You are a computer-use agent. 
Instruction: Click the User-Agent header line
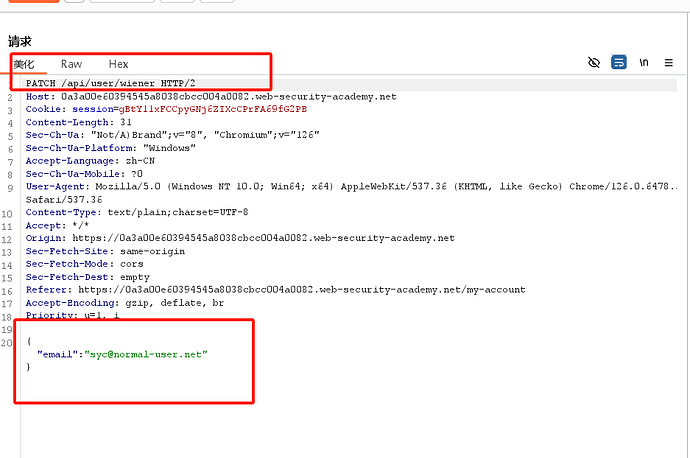[x=350, y=187]
